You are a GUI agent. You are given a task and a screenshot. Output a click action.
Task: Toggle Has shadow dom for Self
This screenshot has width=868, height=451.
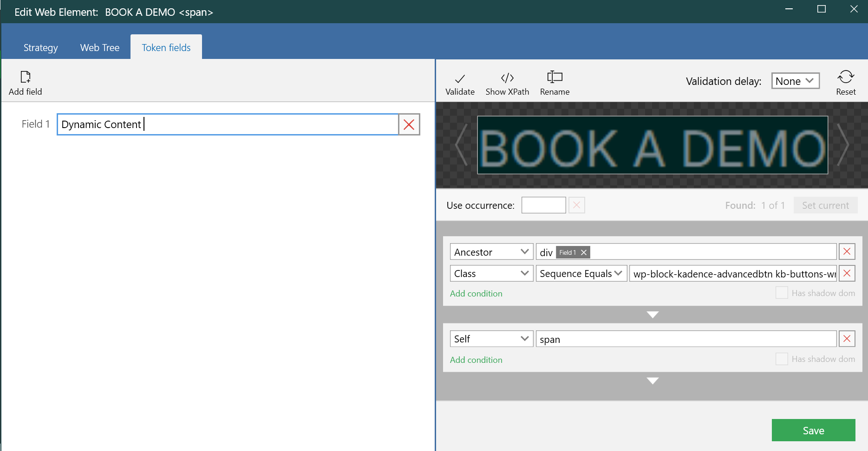782,359
